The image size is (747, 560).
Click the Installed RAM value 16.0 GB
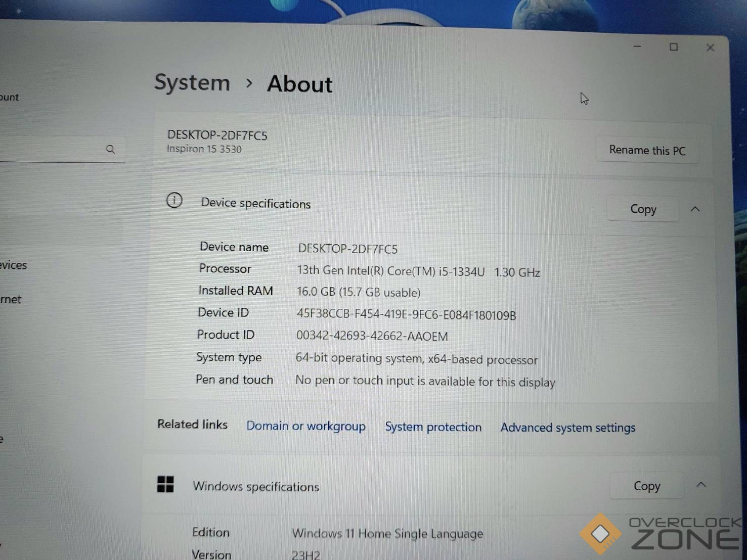tap(359, 292)
